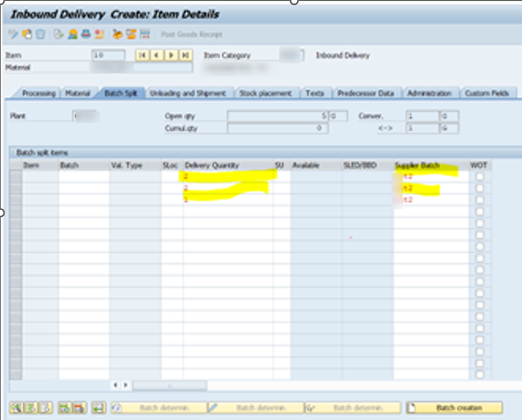This screenshot has height=420, width=522.
Task: Click the first Conver. value field
Action: click(x=422, y=116)
